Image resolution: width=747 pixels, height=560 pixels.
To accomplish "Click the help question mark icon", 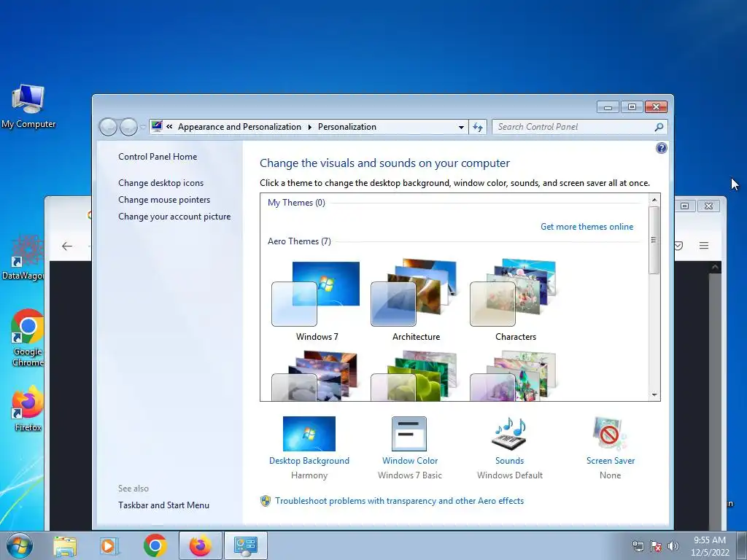I will point(661,148).
